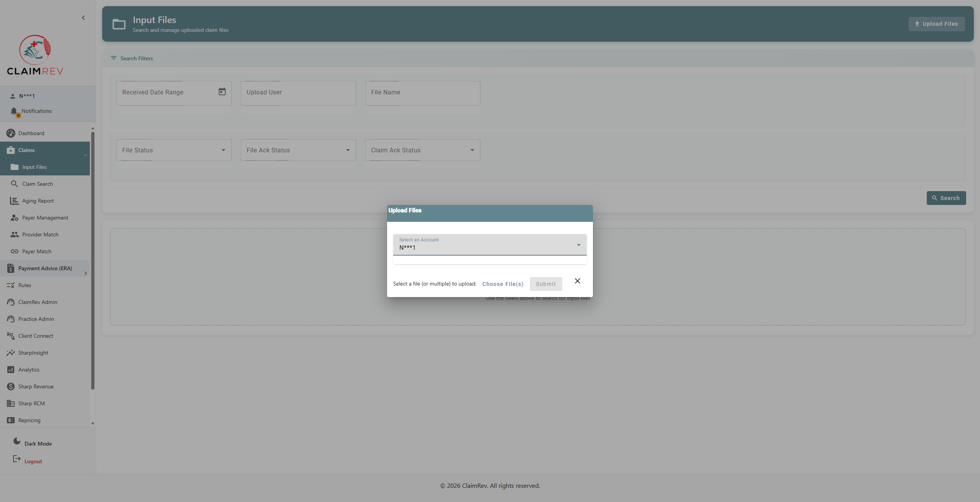This screenshot has height=502, width=980.
Task: Click the sidebar scrollbar down arrow
Action: 93,424
